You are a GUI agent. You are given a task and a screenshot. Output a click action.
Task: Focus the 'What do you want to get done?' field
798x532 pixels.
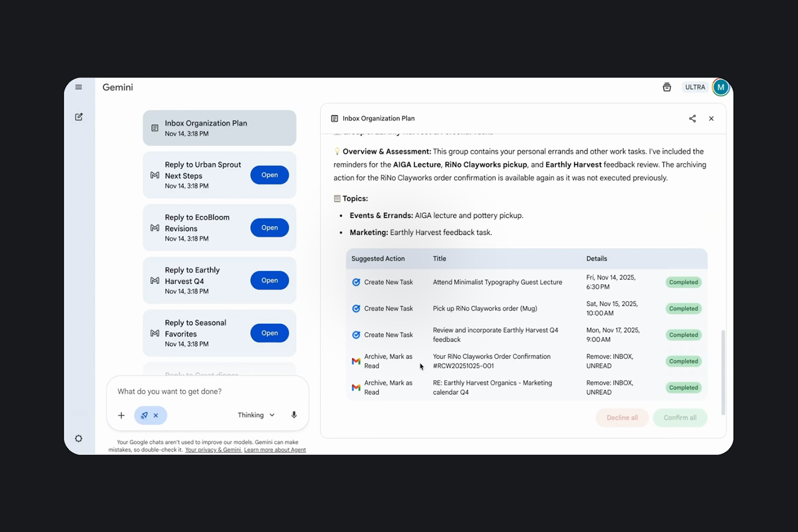(x=207, y=392)
